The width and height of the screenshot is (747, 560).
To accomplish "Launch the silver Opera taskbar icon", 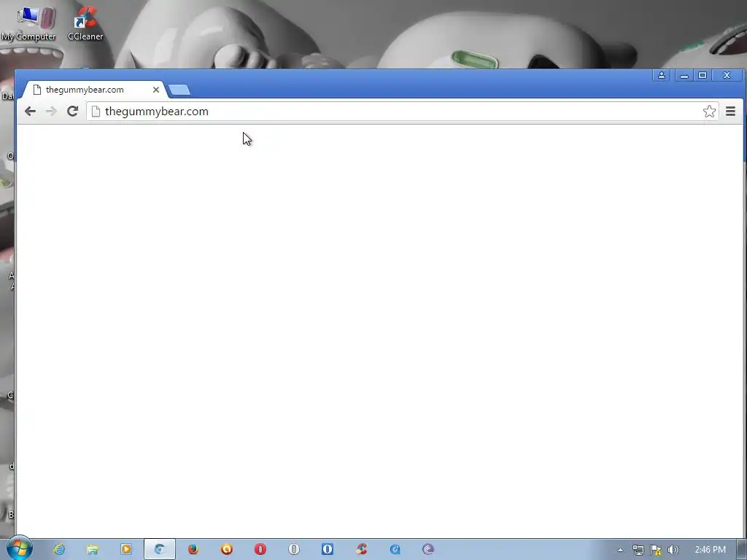I will [294, 550].
